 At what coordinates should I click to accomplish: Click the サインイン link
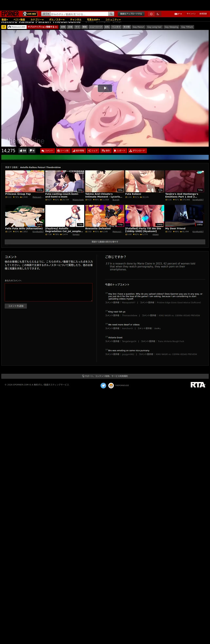click(x=191, y=14)
